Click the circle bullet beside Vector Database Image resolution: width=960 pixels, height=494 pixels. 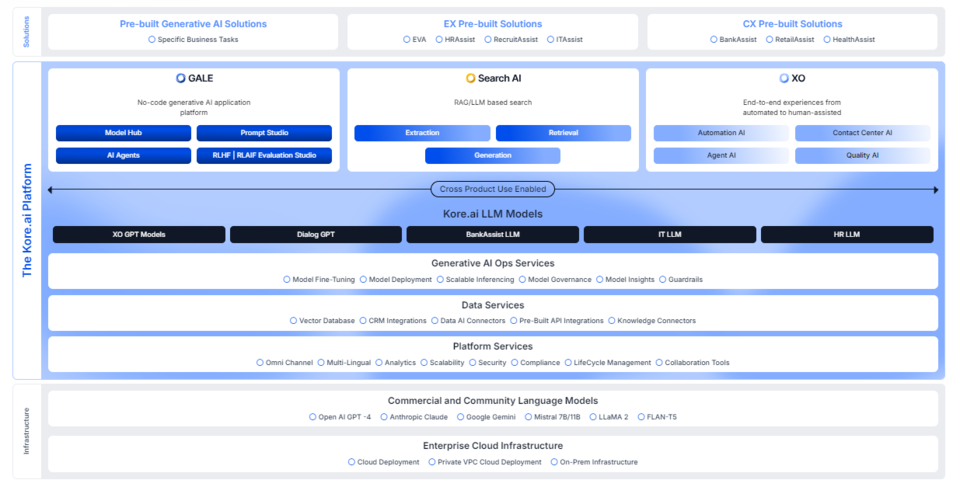(x=293, y=321)
